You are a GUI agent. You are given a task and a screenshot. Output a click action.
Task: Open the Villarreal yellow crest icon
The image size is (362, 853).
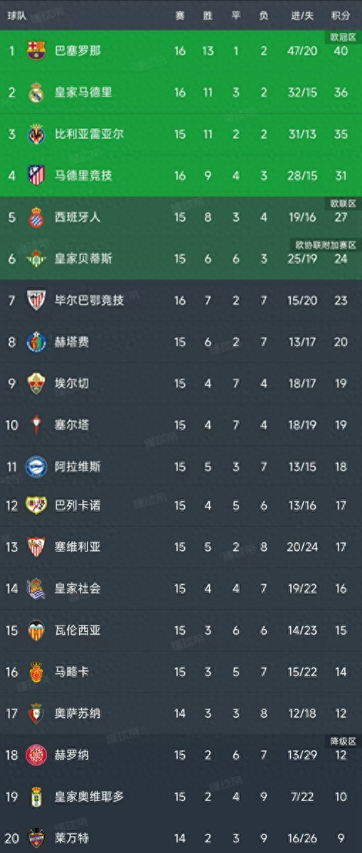pos(36,134)
